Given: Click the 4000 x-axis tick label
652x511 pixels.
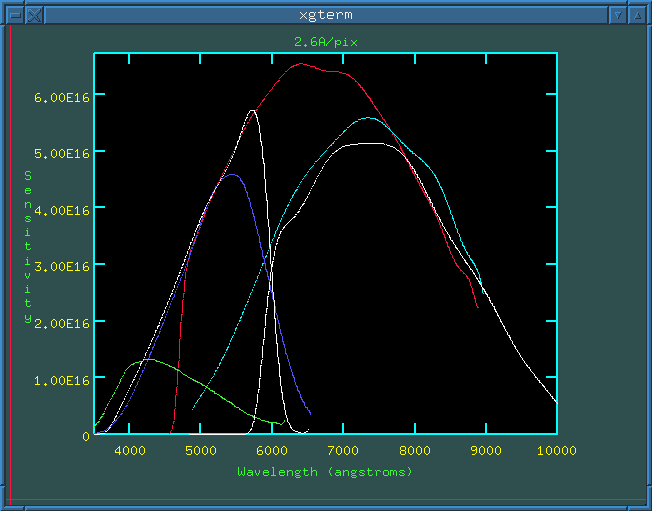Looking at the screenshot, I should [x=130, y=451].
